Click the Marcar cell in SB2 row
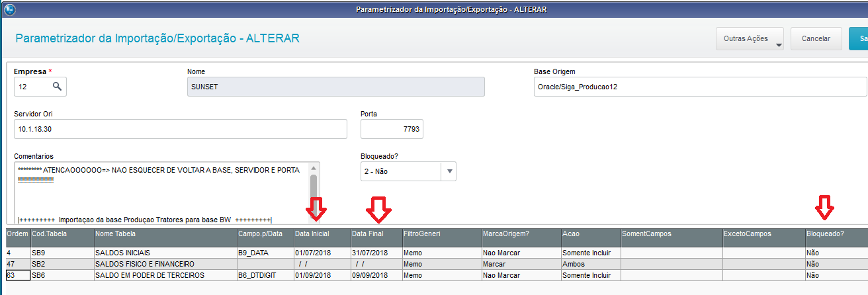 tap(521, 264)
